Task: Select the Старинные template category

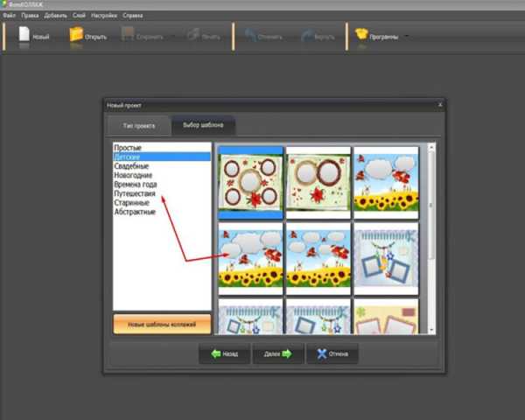Action: pos(162,202)
